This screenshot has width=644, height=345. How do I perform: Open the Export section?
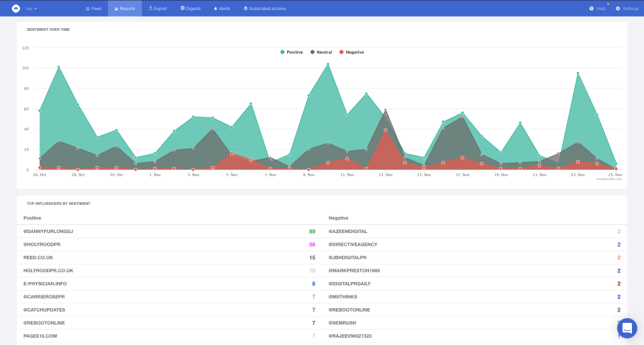pyautogui.click(x=158, y=9)
